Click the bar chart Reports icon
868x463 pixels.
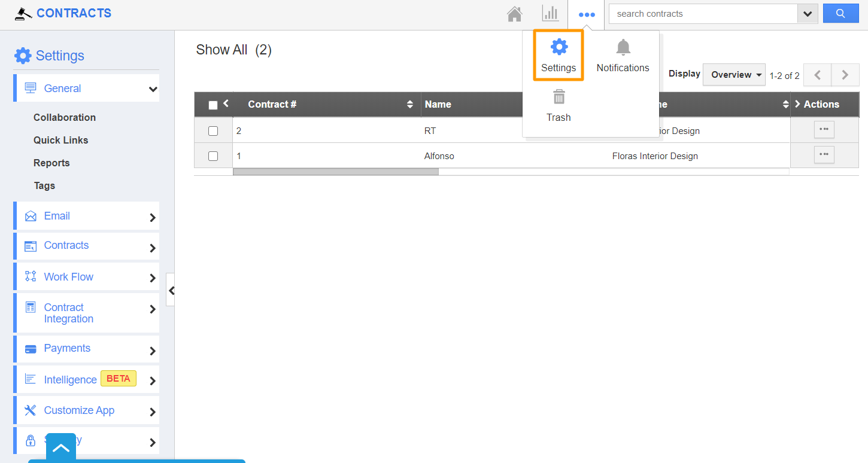point(550,14)
